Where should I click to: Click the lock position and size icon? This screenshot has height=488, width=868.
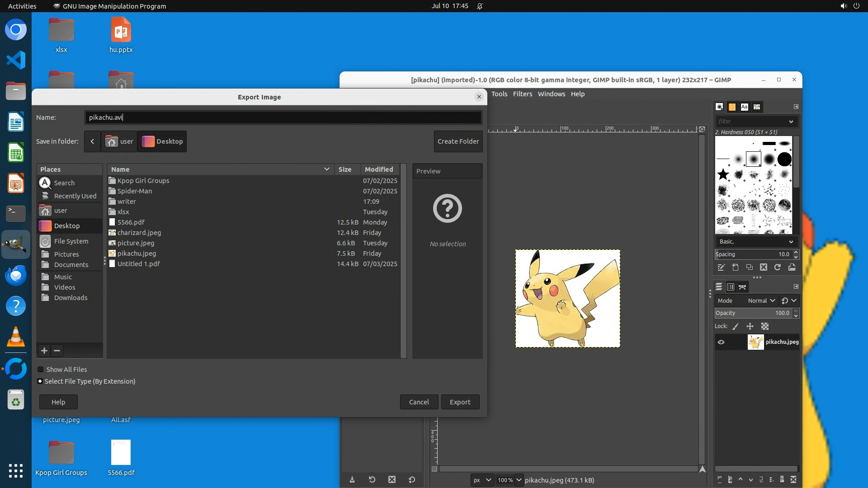pyautogui.click(x=750, y=326)
